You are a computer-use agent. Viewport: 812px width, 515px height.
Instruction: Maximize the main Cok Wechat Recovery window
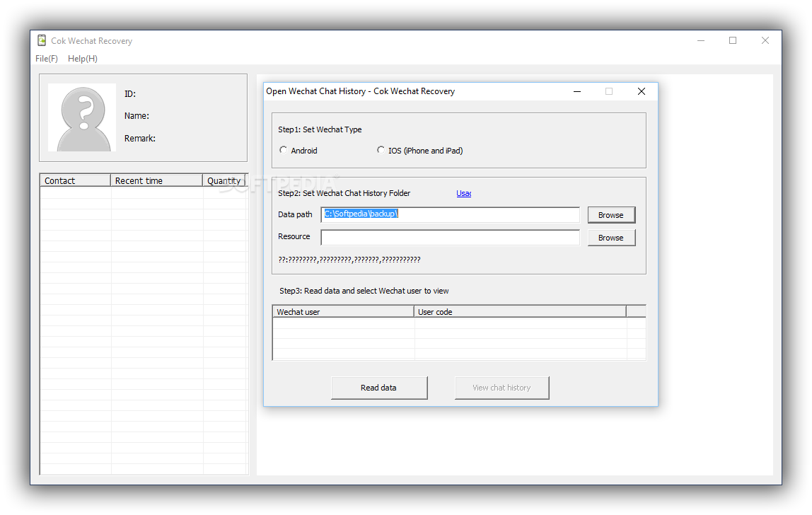[x=733, y=40]
